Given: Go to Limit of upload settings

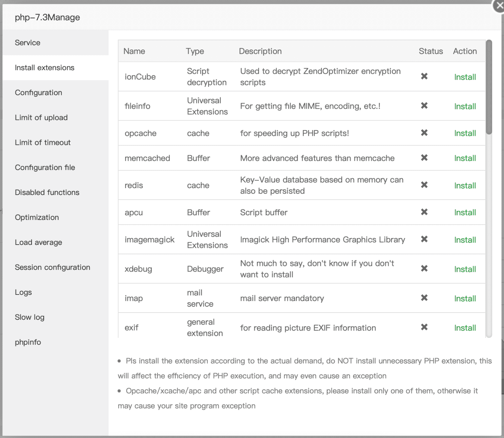Looking at the screenshot, I should [x=41, y=118].
